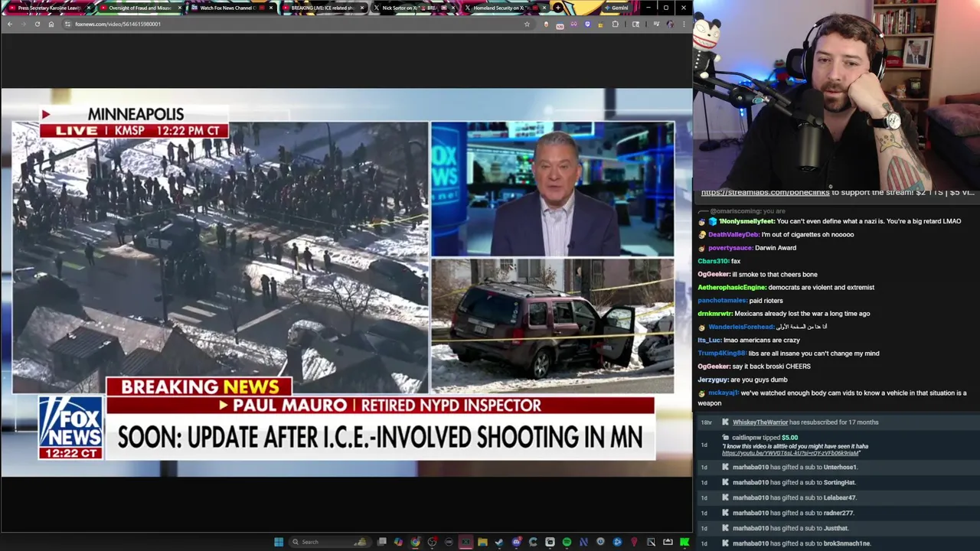980x551 pixels.
Task: Close the Watch Fox News Channel tab
Action: tap(270, 8)
